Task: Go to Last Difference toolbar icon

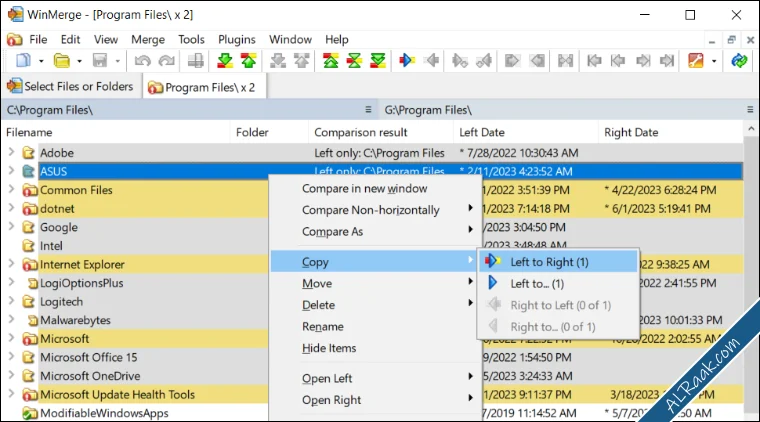Action: coord(378,61)
